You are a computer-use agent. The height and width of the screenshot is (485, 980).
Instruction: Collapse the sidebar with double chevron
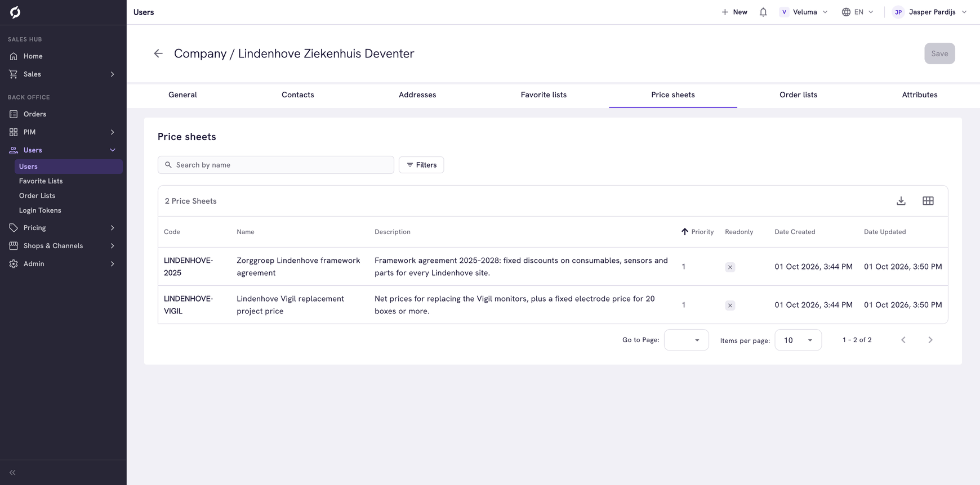coord(12,473)
